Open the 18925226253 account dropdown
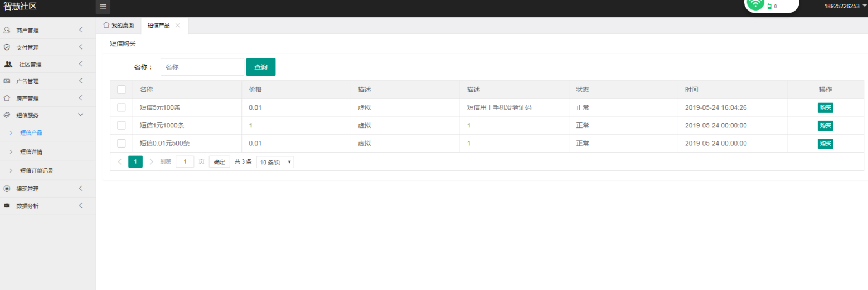Screen dimensions: 868x290 (x=845, y=6)
